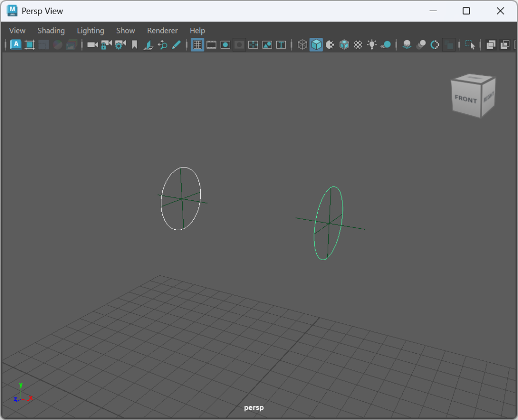The image size is (518, 420).
Task: Open the Show dropdown menu
Action: (125, 30)
